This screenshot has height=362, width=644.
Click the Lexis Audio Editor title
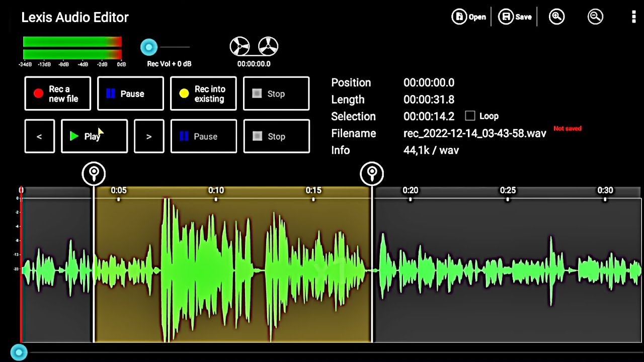[x=75, y=17]
